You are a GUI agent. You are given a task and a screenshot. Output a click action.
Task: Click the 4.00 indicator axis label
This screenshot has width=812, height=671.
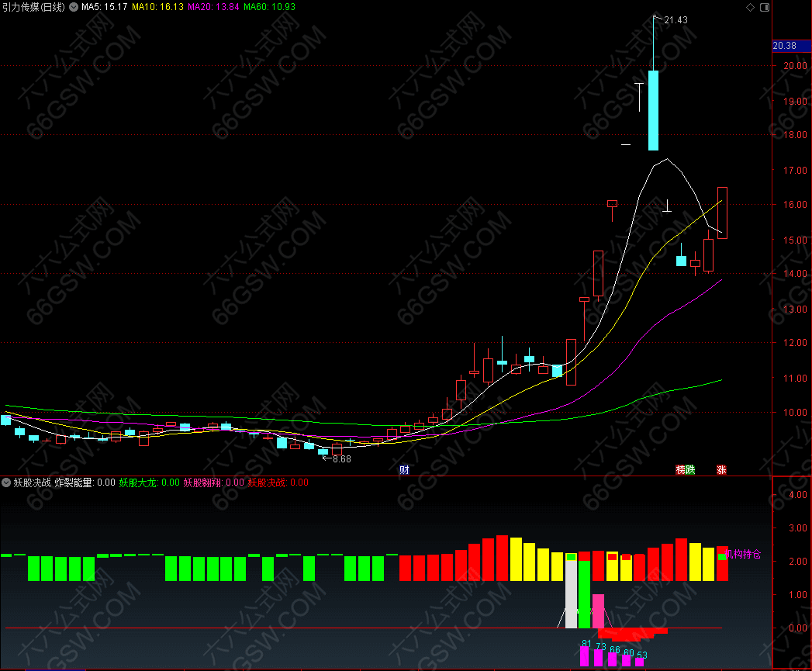(x=798, y=495)
